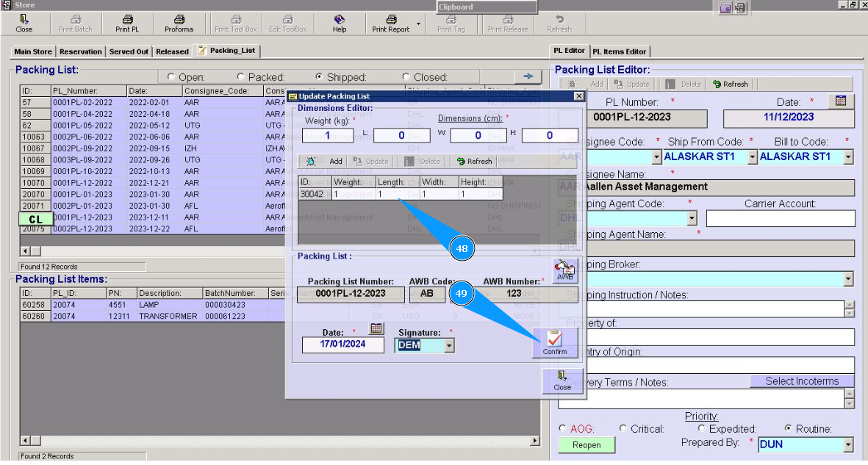Select the Open radio button
868x465 pixels.
171,76
